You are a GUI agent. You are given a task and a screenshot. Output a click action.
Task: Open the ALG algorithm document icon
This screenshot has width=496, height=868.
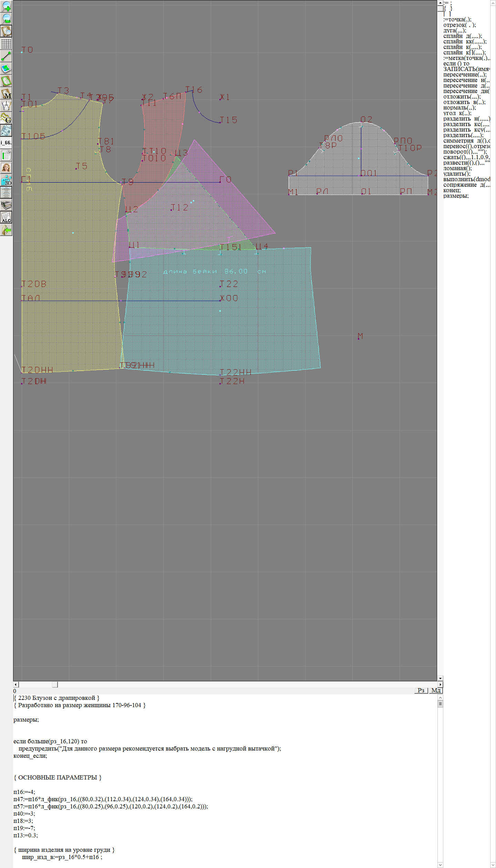[x=6, y=217]
